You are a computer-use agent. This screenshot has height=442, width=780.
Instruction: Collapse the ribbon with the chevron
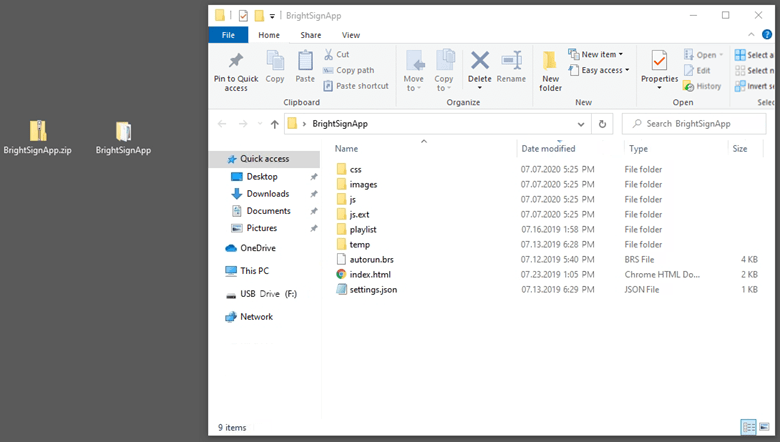coord(751,34)
